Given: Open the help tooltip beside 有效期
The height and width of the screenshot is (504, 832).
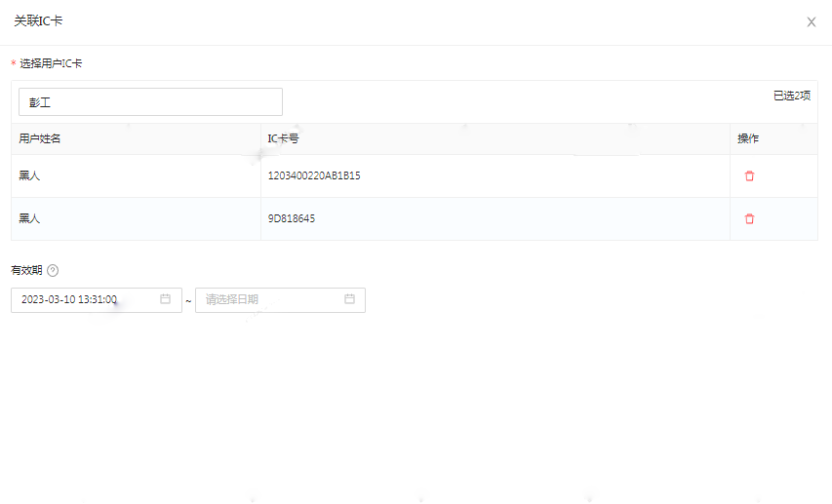Looking at the screenshot, I should 53,271.
